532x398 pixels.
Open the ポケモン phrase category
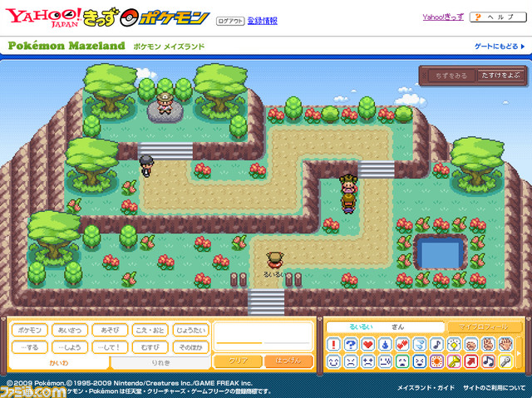30,330
